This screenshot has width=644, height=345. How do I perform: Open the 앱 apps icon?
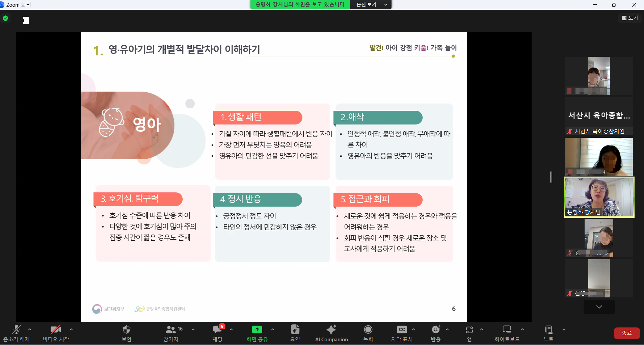tap(469, 330)
